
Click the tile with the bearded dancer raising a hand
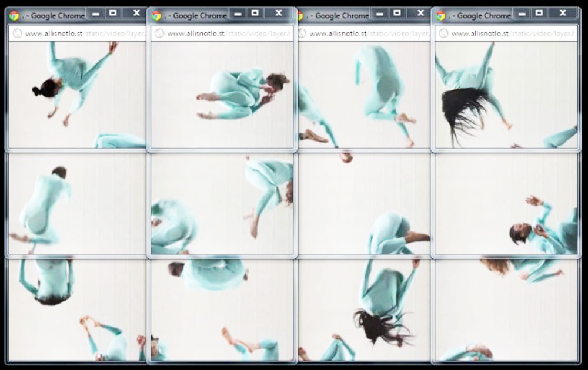(x=506, y=204)
